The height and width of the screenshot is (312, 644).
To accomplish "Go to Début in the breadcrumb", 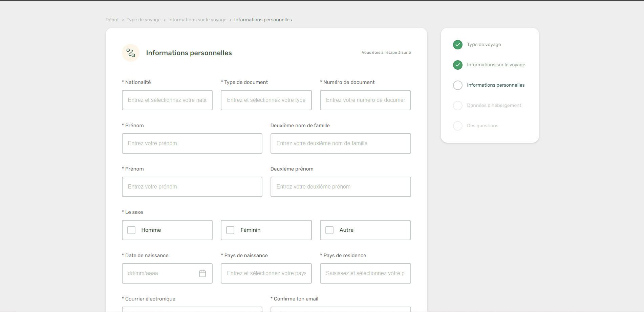I will click(112, 20).
